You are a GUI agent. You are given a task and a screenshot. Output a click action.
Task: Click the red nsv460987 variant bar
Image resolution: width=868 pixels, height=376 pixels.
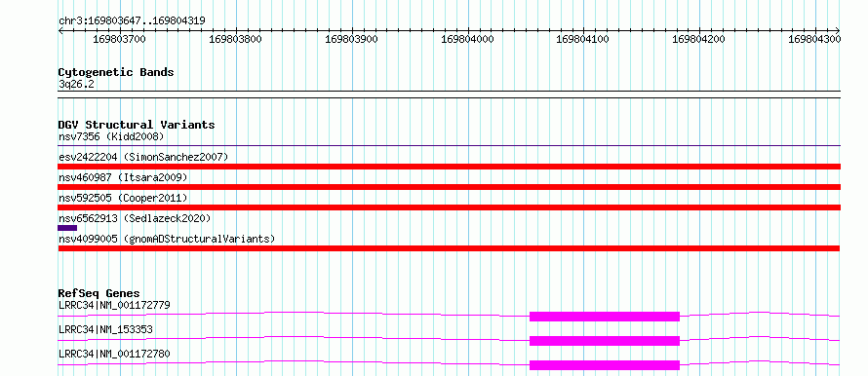(x=449, y=187)
